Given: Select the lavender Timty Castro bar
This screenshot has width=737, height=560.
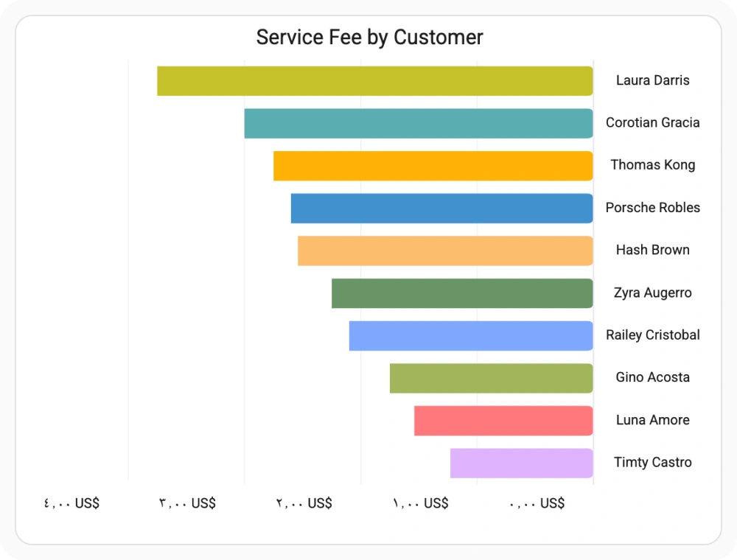Looking at the screenshot, I should pos(522,463).
